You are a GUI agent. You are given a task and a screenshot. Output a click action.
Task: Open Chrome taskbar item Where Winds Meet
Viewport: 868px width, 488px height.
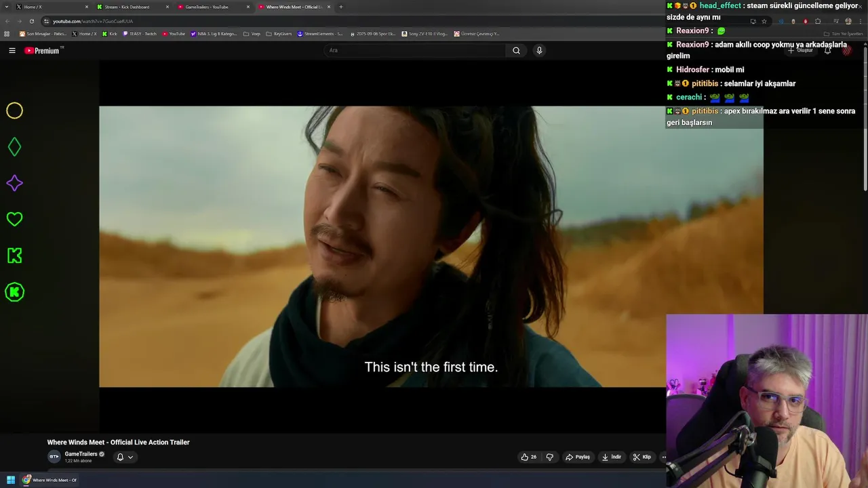50,480
